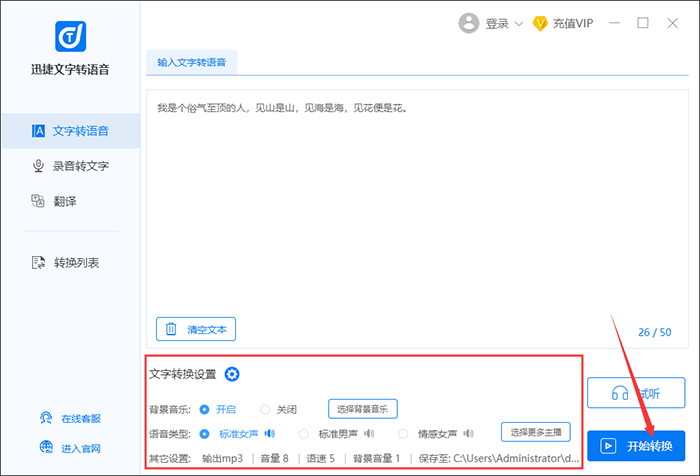This screenshot has height=476, width=700.
Task: Click 输出mp3 setting
Action: [222, 459]
